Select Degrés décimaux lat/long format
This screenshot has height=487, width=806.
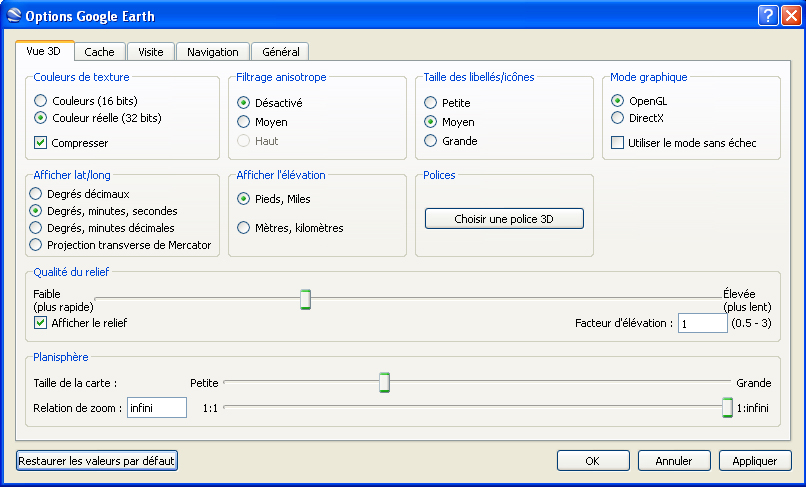tap(80, 194)
